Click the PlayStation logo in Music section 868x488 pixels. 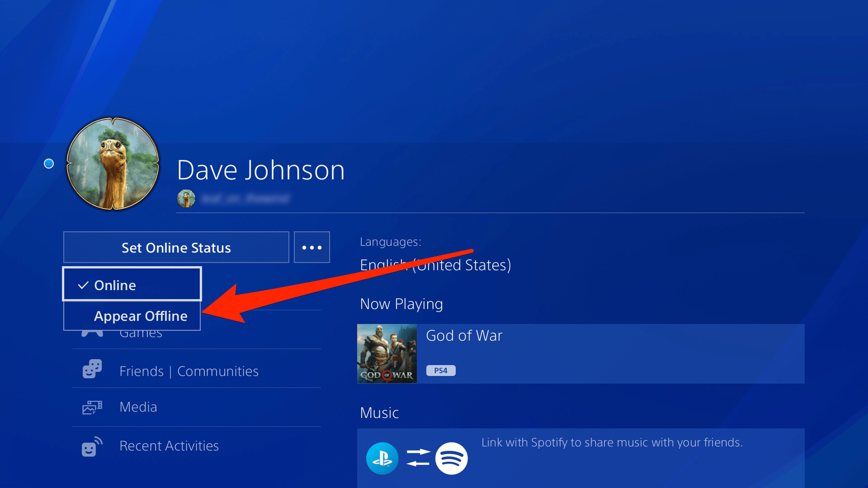(382, 458)
